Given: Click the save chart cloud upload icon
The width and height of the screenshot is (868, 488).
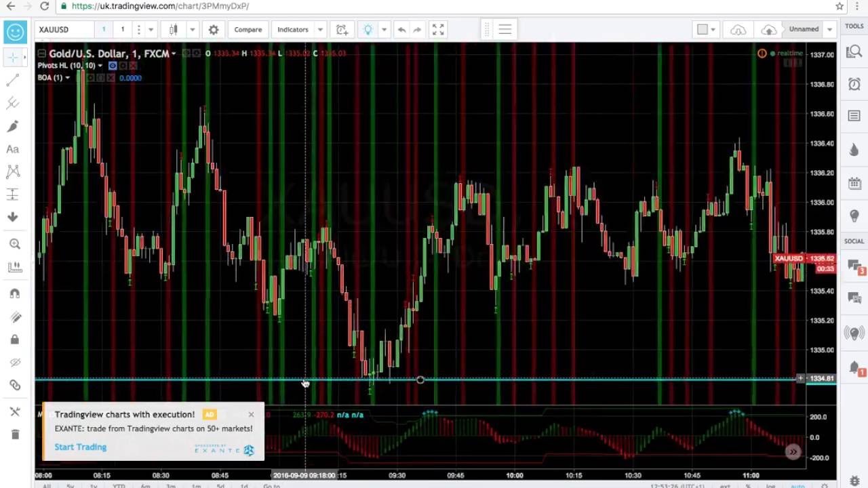Looking at the screenshot, I should (768, 30).
